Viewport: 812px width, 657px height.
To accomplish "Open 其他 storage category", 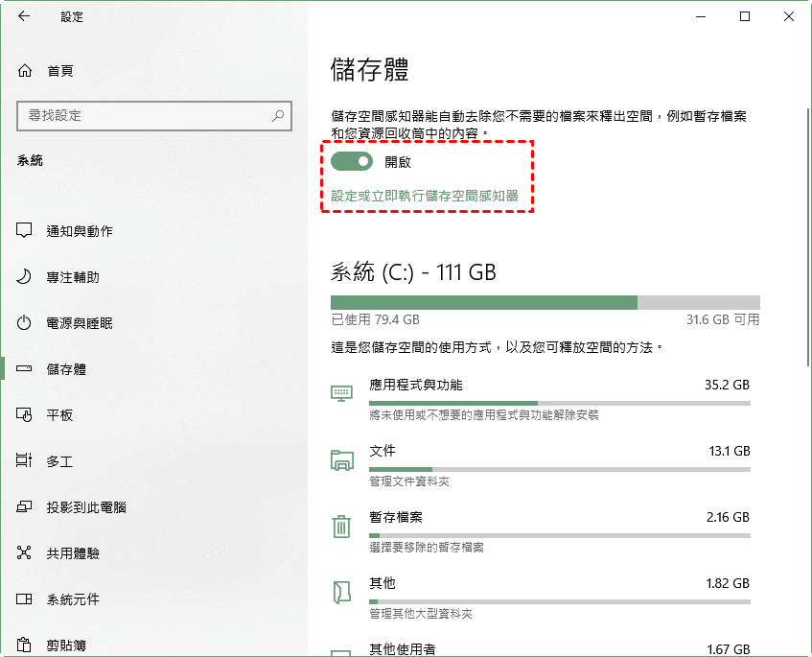I will coord(383,583).
